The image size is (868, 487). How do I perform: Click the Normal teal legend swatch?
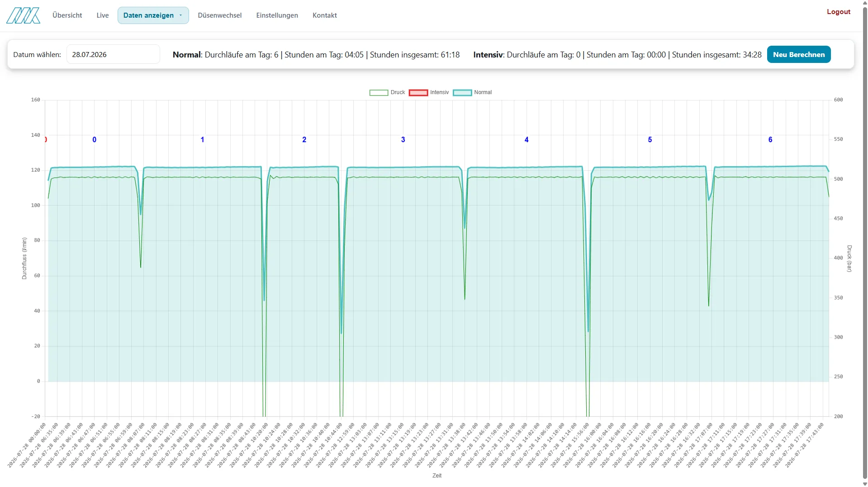462,93
